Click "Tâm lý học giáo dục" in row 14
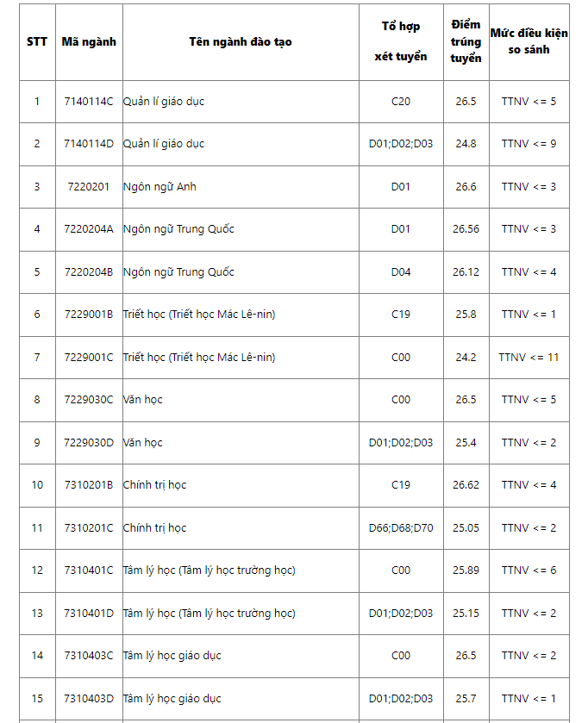 [172, 656]
